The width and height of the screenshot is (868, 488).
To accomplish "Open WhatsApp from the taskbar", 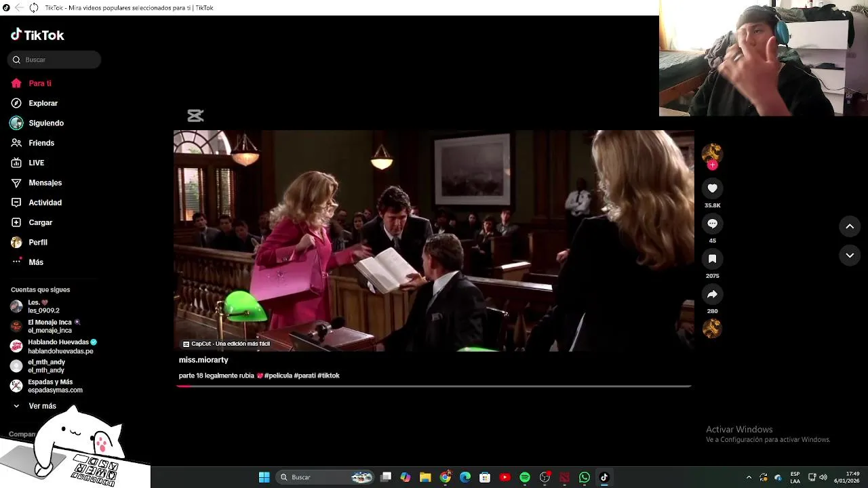I will click(585, 477).
